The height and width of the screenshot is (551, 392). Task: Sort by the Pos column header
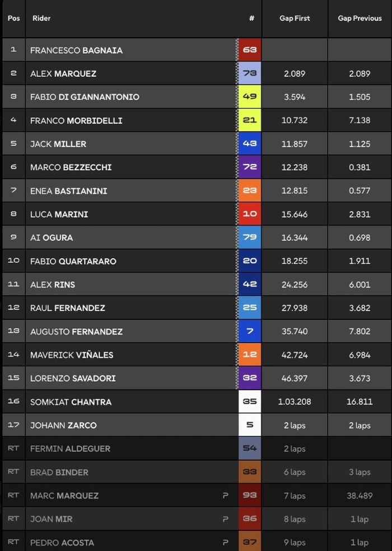(x=14, y=18)
